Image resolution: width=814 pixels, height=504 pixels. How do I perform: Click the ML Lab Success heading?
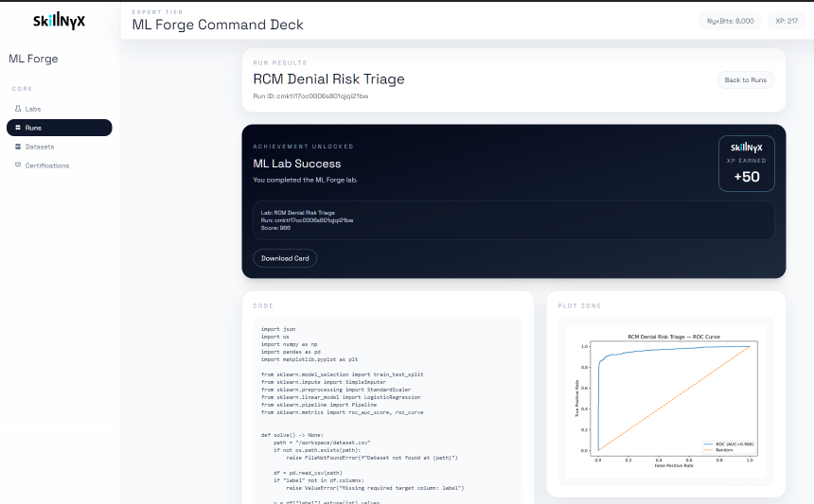[x=297, y=164]
